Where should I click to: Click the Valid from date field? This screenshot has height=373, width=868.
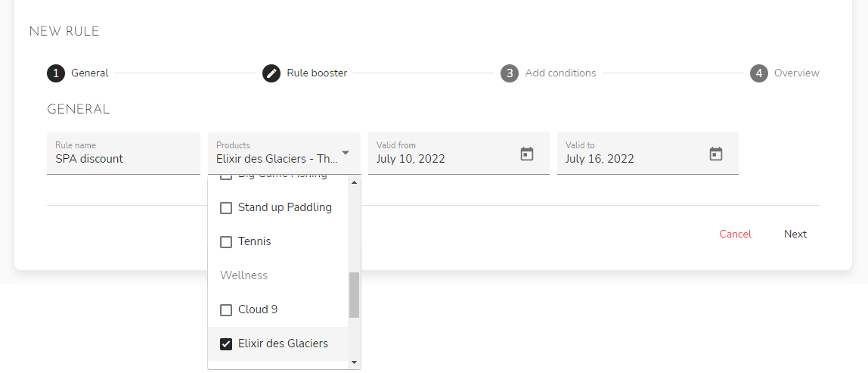pyautogui.click(x=442, y=159)
